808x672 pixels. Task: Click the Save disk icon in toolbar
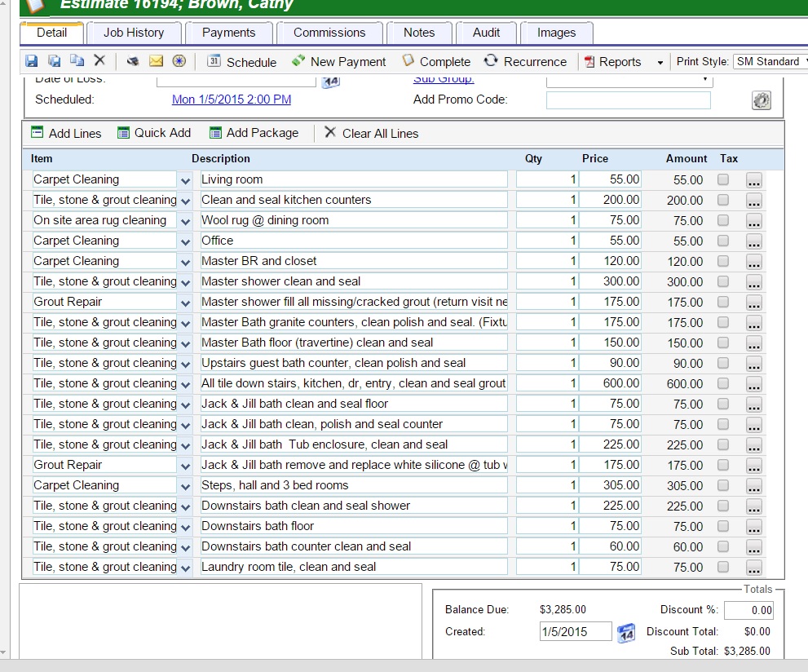click(32, 61)
